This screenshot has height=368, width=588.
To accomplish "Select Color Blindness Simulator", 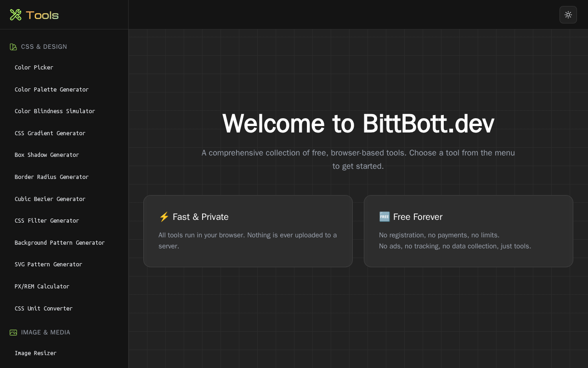I will coord(55,111).
